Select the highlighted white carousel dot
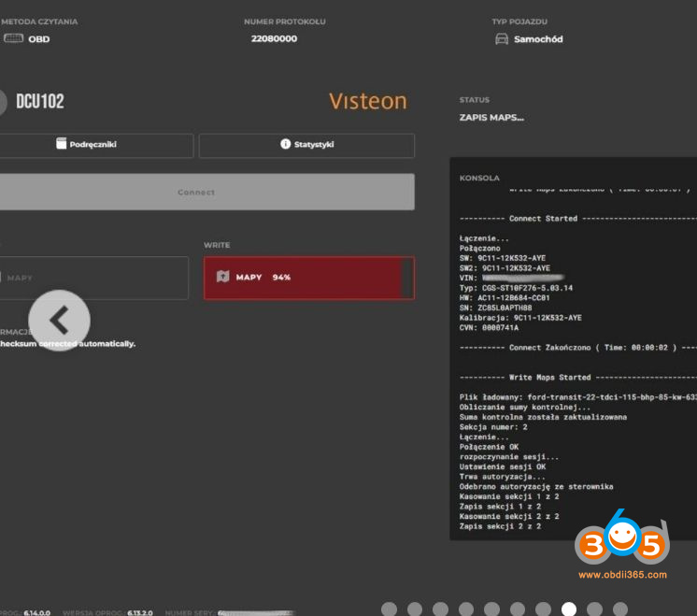 pyautogui.click(x=569, y=609)
